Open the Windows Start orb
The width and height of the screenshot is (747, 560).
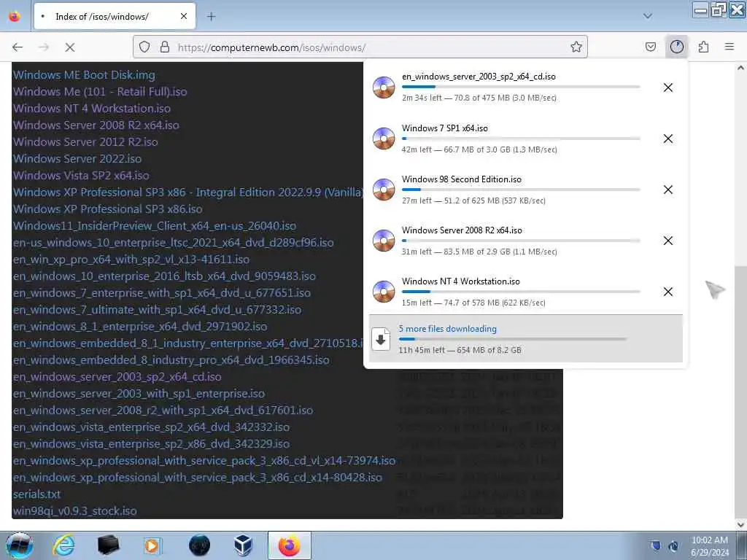(19, 545)
